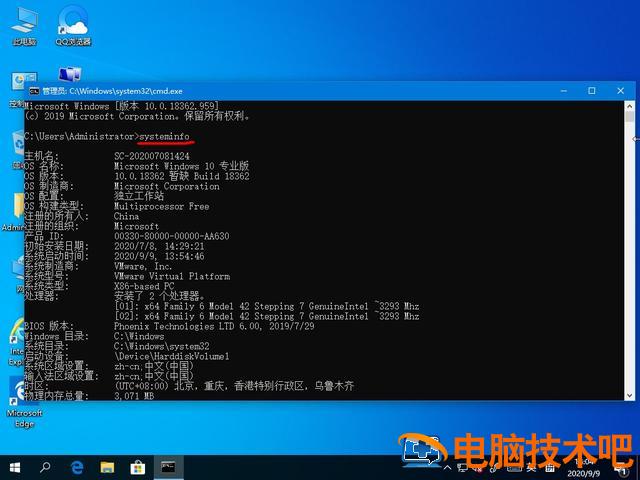The width and height of the screenshot is (640, 480).
Task: Click the typed command 'systeminfo'
Action: click(x=164, y=137)
